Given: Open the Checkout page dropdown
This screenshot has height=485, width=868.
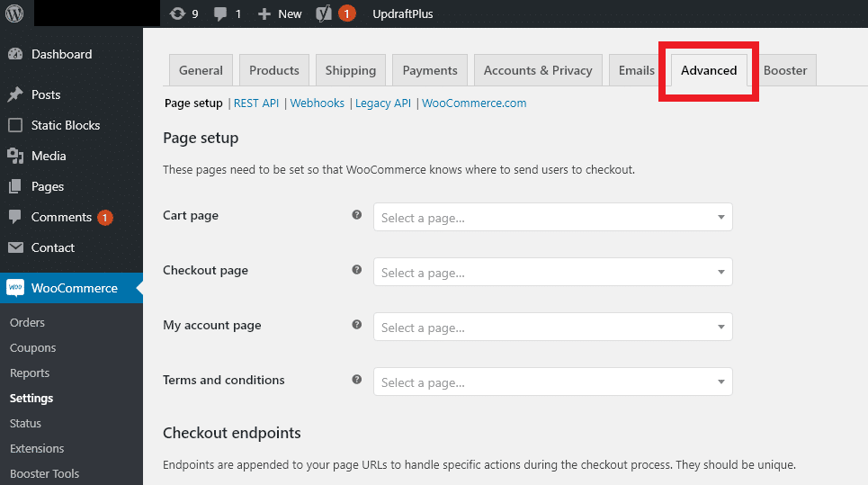Looking at the screenshot, I should pyautogui.click(x=553, y=272).
